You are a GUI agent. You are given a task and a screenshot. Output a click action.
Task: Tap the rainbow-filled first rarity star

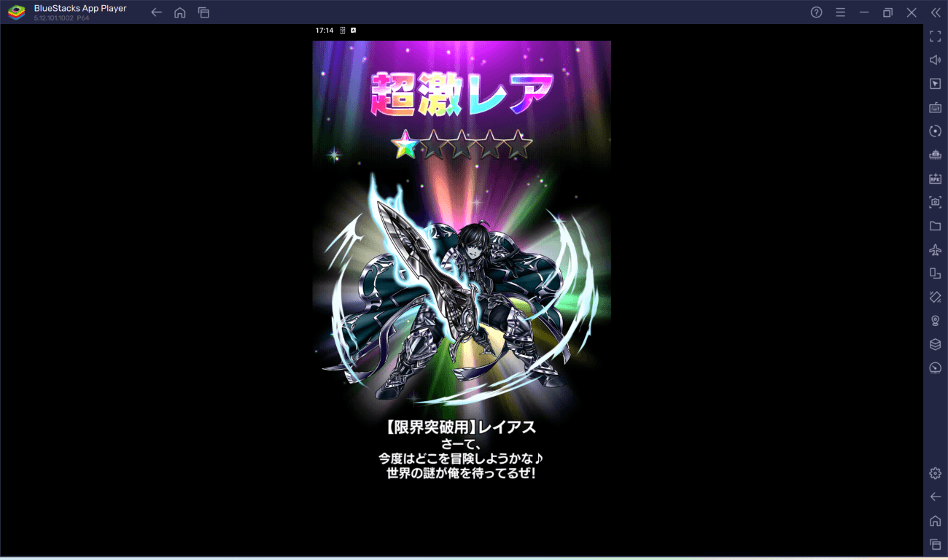point(404,145)
